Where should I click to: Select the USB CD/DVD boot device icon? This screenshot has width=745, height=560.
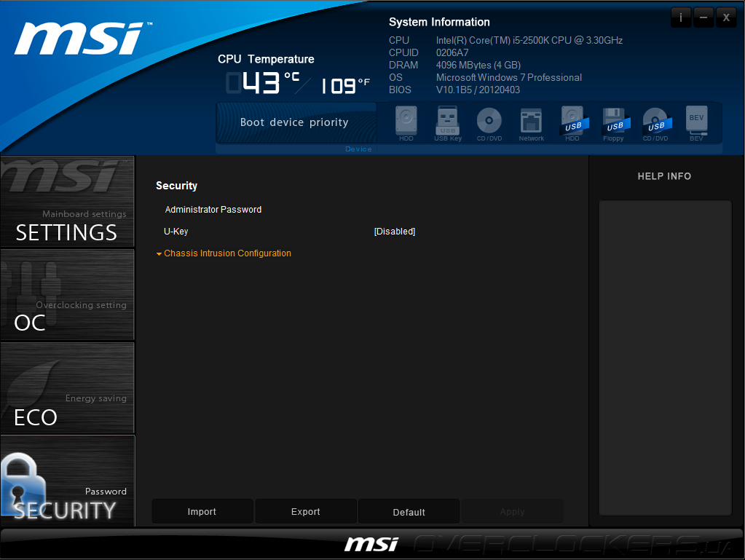pos(656,123)
